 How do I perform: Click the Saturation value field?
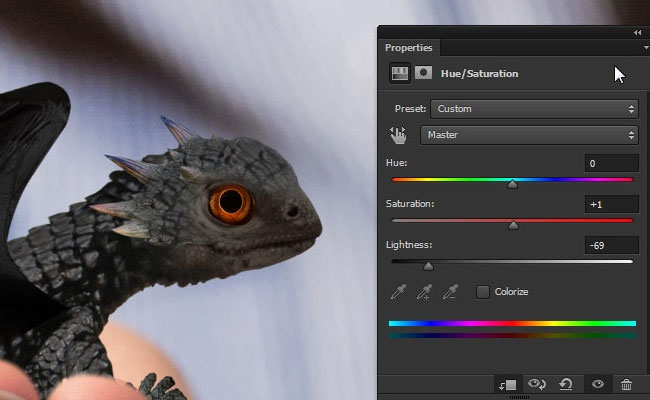[x=611, y=204]
